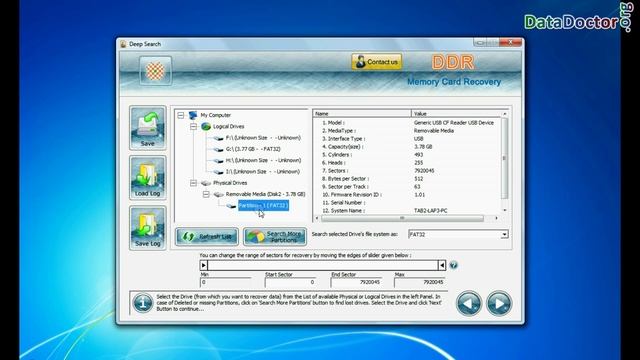The image size is (640, 360).
Task: Click the scroll down arrow of properties list
Action: coord(505,210)
